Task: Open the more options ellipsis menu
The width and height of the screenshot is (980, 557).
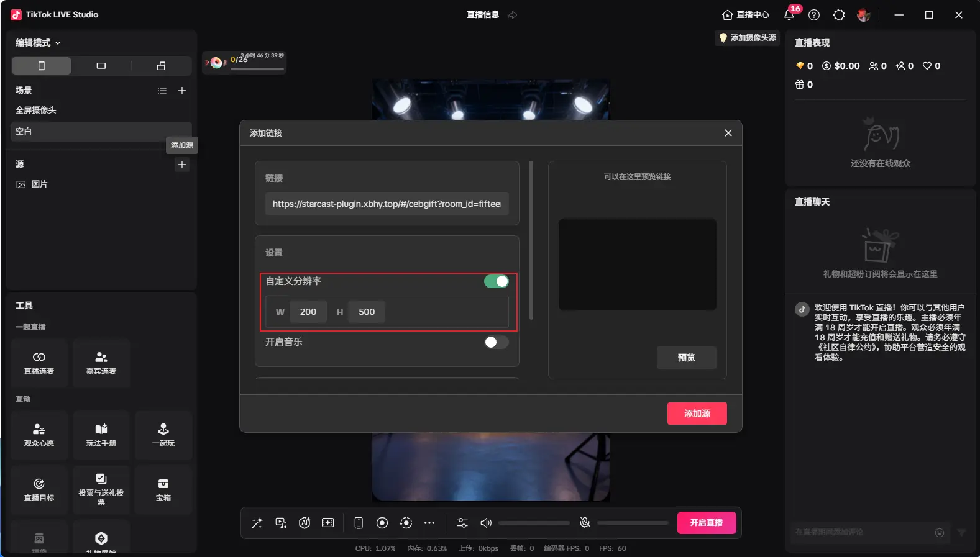Action: pos(429,523)
